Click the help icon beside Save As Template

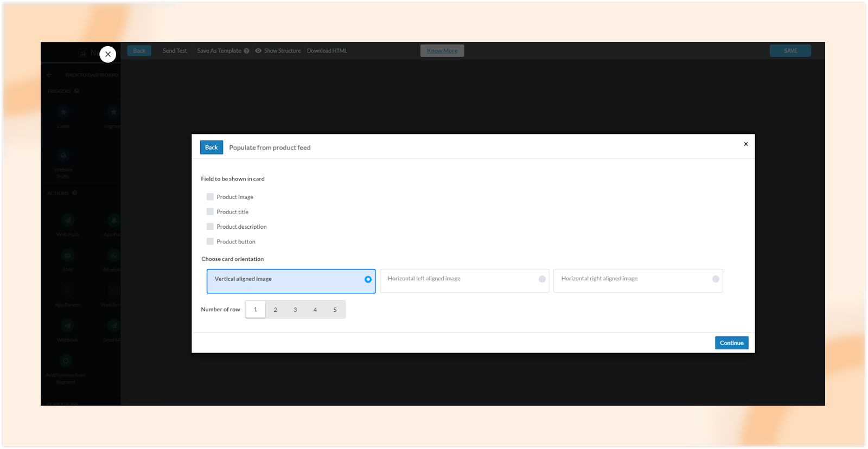[246, 51]
